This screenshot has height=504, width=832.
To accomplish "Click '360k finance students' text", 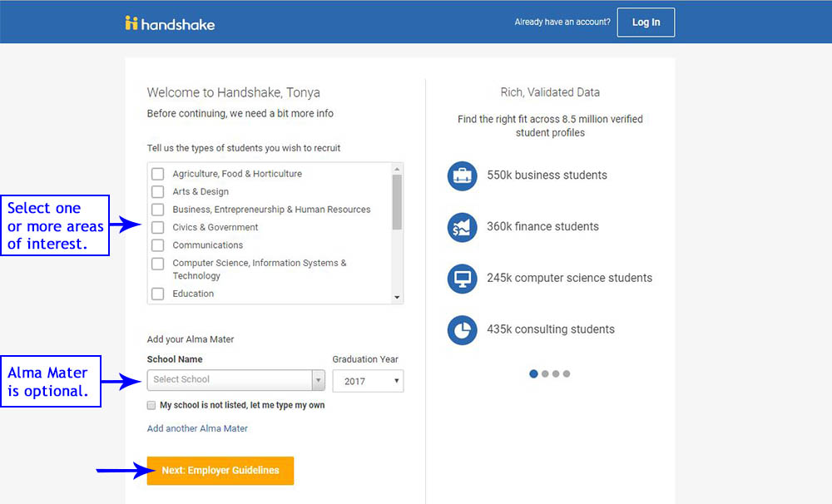I will pyautogui.click(x=542, y=226).
